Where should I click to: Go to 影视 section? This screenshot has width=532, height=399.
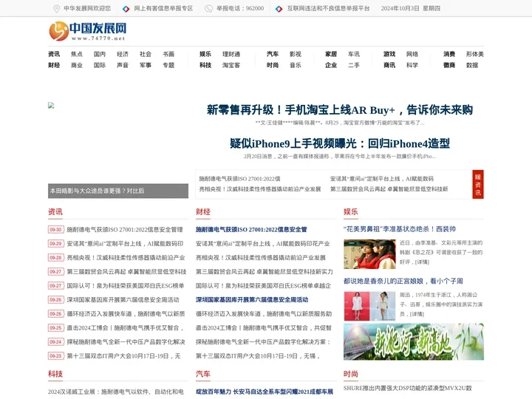(296, 54)
